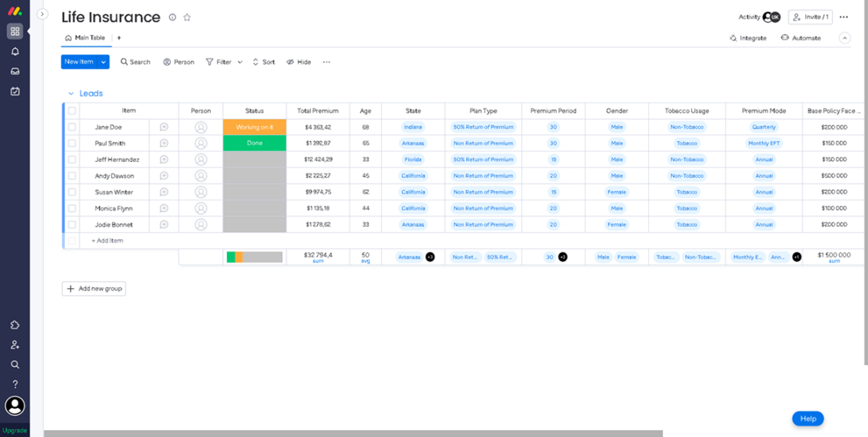This screenshot has height=437, width=868.
Task: Open empty status cell for Andy Dawson
Action: pyautogui.click(x=255, y=176)
